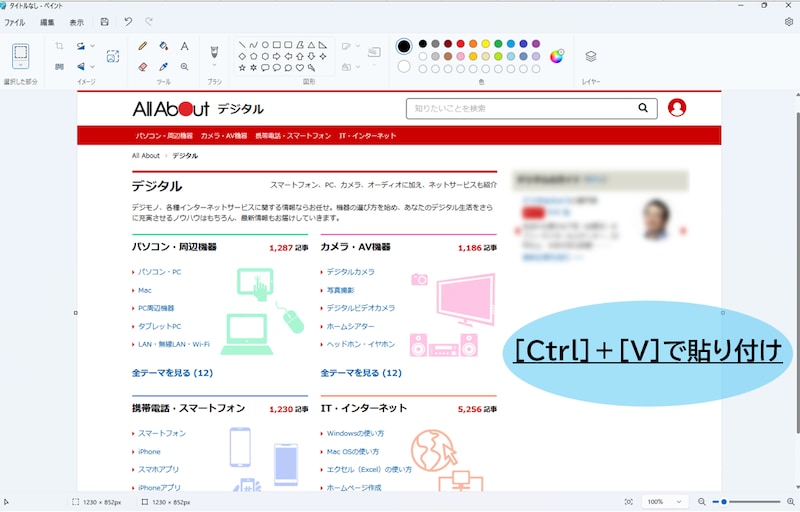Pick the Diamond shape
This screenshot has width=800, height=512.
(242, 56)
